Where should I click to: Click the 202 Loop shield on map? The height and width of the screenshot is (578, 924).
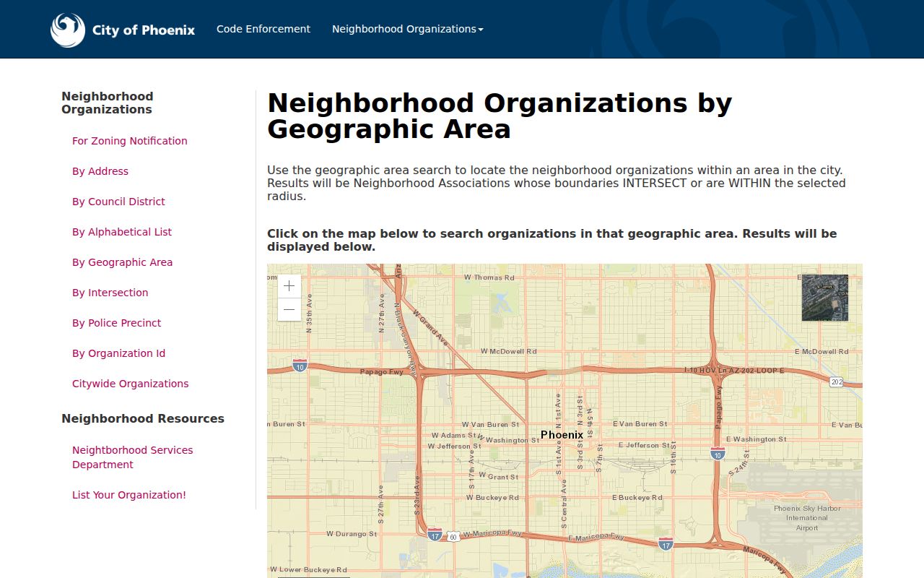(836, 381)
